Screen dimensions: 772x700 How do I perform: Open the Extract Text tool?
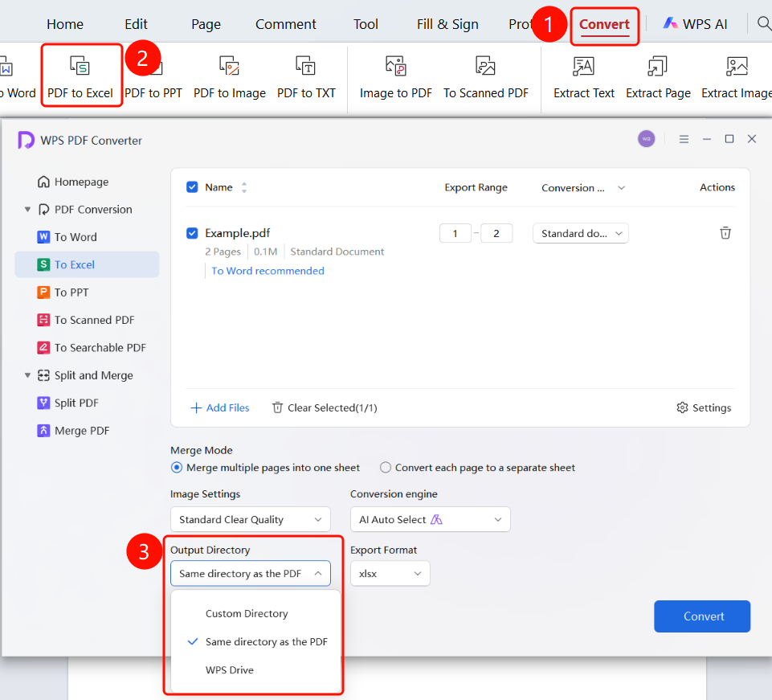pos(584,76)
